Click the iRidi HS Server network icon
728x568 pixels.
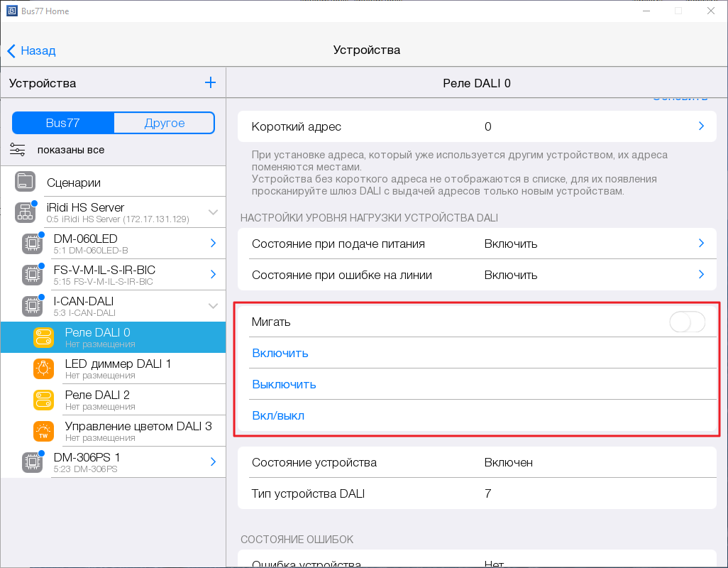[x=26, y=212]
